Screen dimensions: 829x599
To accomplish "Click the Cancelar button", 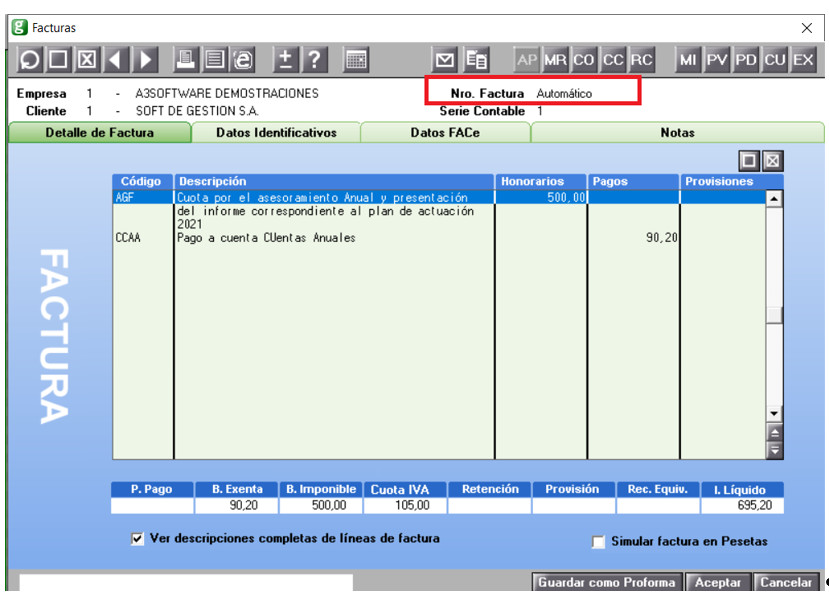I will (786, 582).
